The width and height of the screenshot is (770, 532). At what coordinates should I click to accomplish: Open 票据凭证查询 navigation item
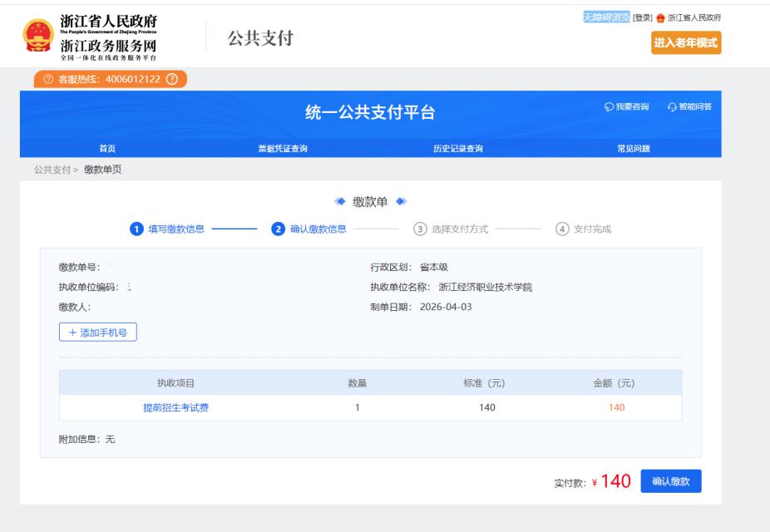(289, 149)
